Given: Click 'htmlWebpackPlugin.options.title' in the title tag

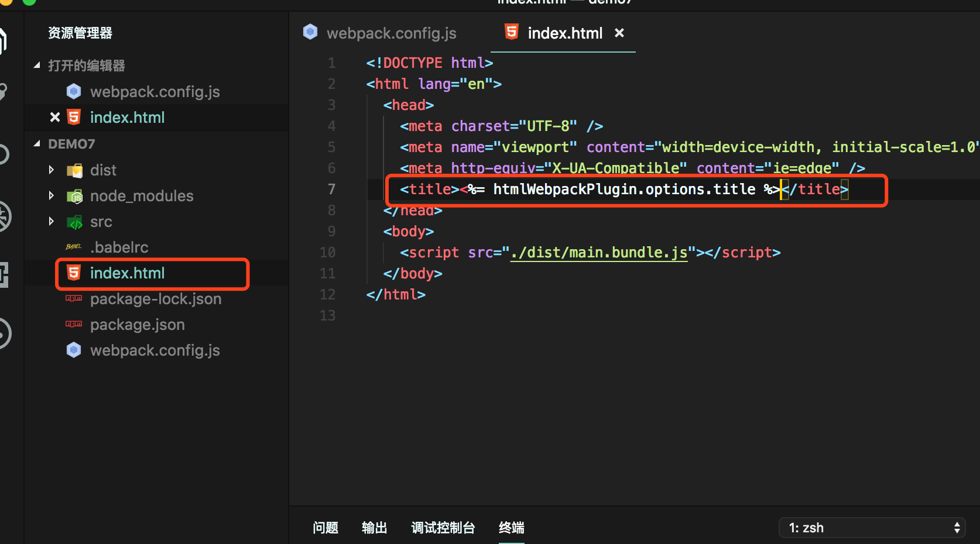Looking at the screenshot, I should (x=624, y=189).
